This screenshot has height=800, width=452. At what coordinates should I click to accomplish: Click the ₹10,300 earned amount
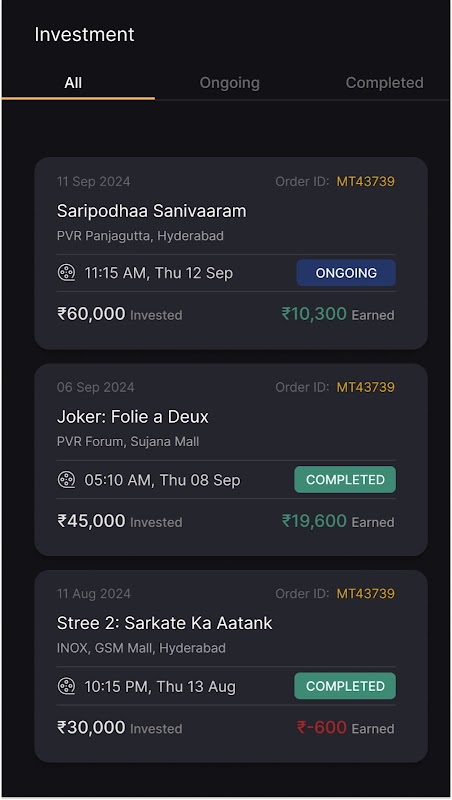click(x=314, y=314)
